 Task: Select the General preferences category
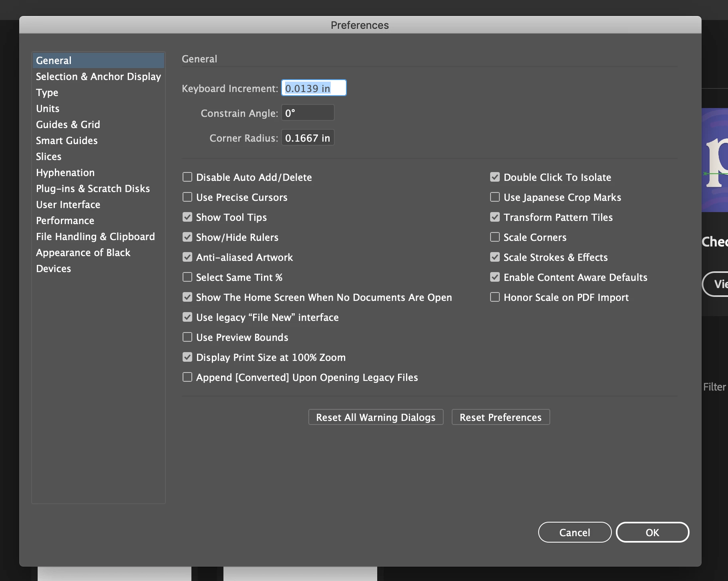coord(98,60)
